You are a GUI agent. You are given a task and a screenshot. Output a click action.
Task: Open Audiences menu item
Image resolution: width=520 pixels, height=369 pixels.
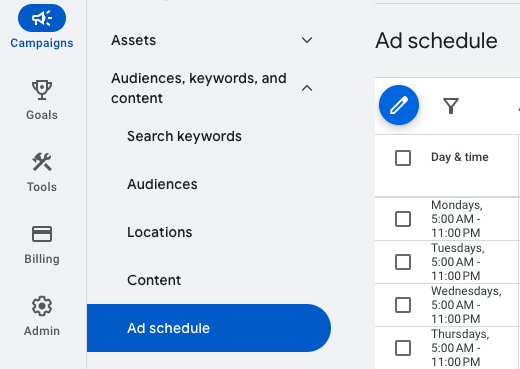(162, 184)
